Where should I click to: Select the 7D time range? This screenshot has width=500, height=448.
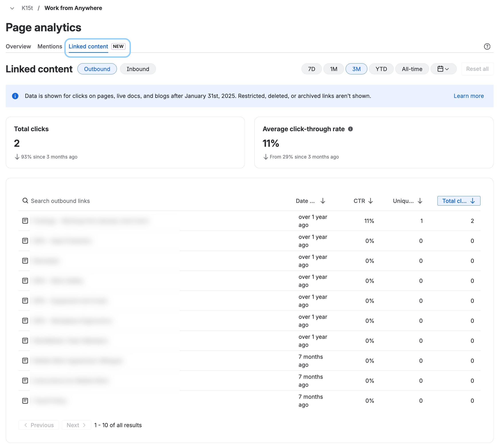[x=311, y=69]
